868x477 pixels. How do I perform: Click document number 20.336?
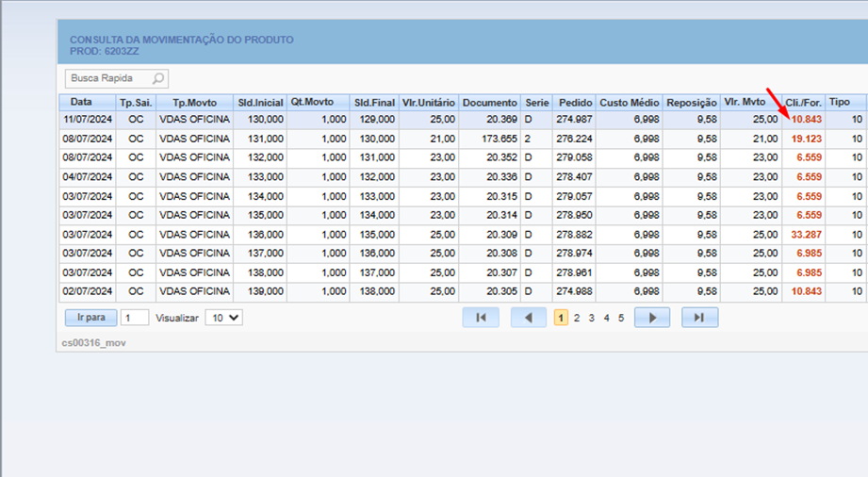[x=501, y=176]
